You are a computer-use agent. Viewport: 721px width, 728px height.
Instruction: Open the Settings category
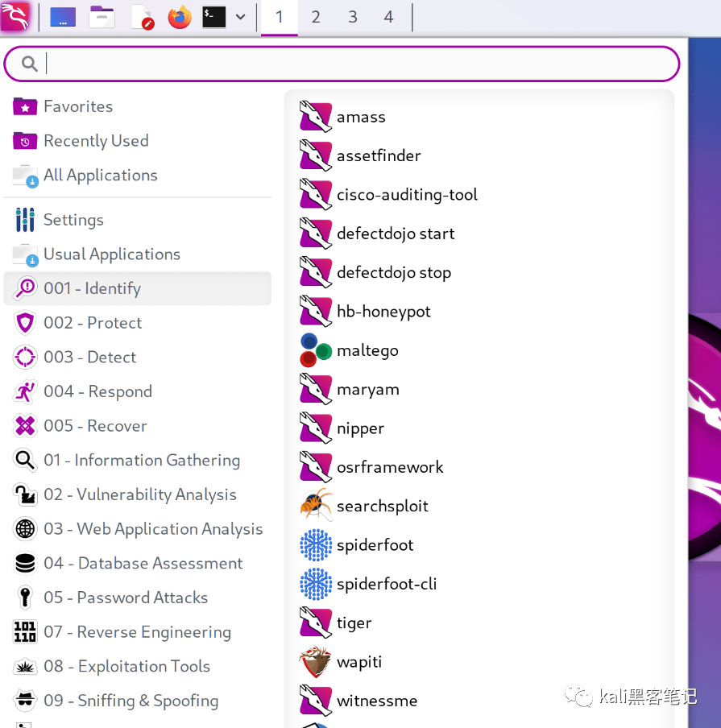pyautogui.click(x=138, y=220)
